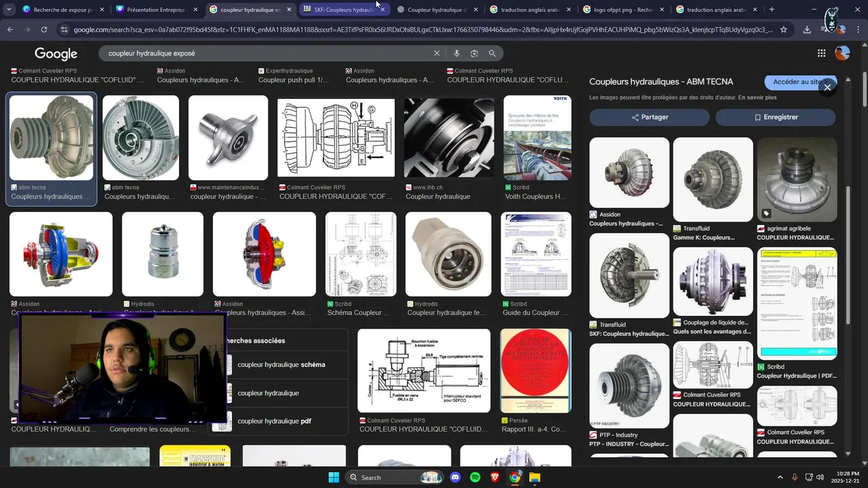Close the SKF Coupleurs hydrauliques tab
The image size is (868, 488).
click(x=382, y=9)
